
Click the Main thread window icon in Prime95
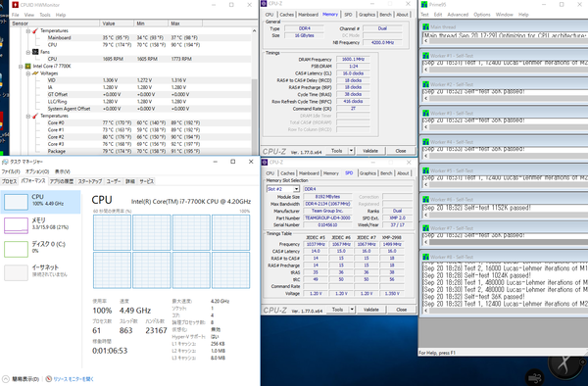425,27
